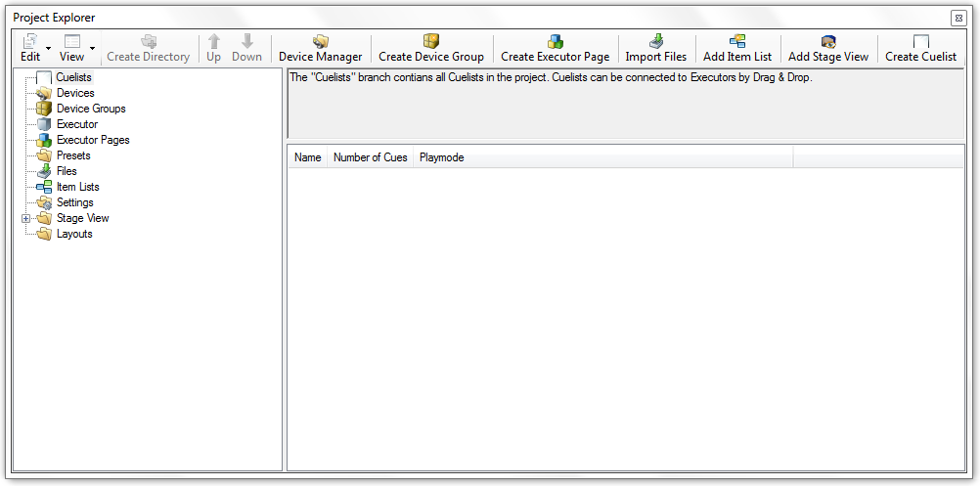Viewport: 980px width, 486px height.
Task: Sort by the Name column header
Action: (307, 157)
